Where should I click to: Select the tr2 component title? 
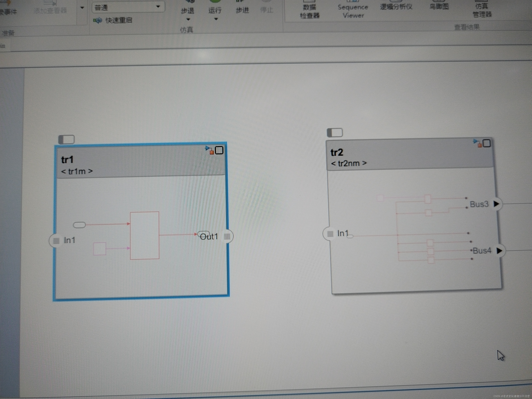tap(337, 152)
